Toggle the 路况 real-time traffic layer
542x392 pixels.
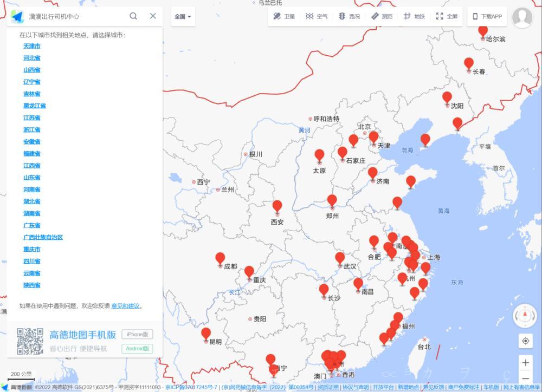coord(349,16)
